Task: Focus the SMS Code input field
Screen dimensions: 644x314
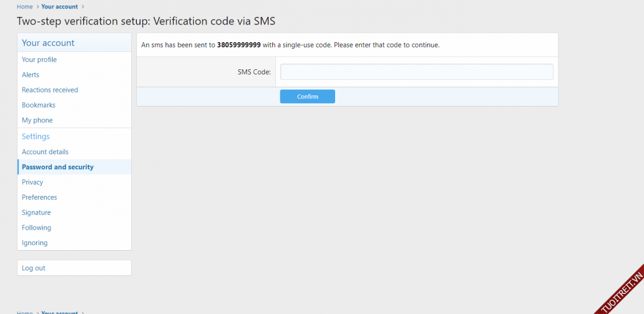Action: (x=417, y=72)
